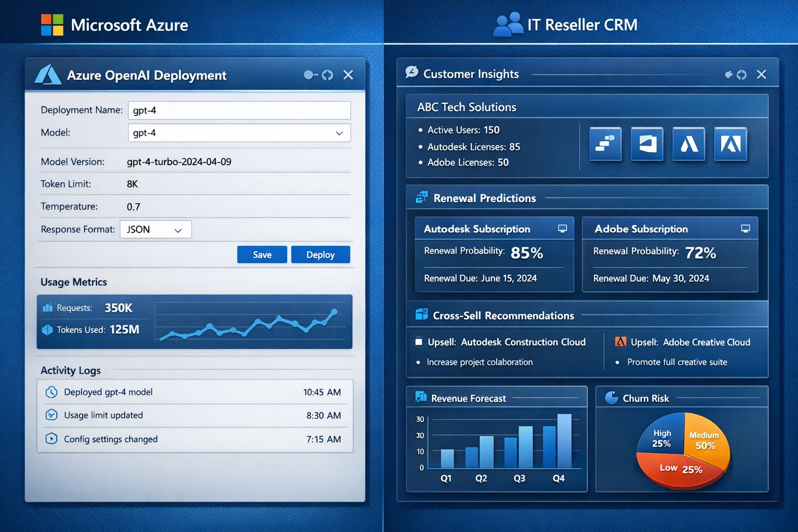The image size is (798, 532).
Task: Click the monitor icon on Adobe Subscription card
Action: tap(746, 229)
